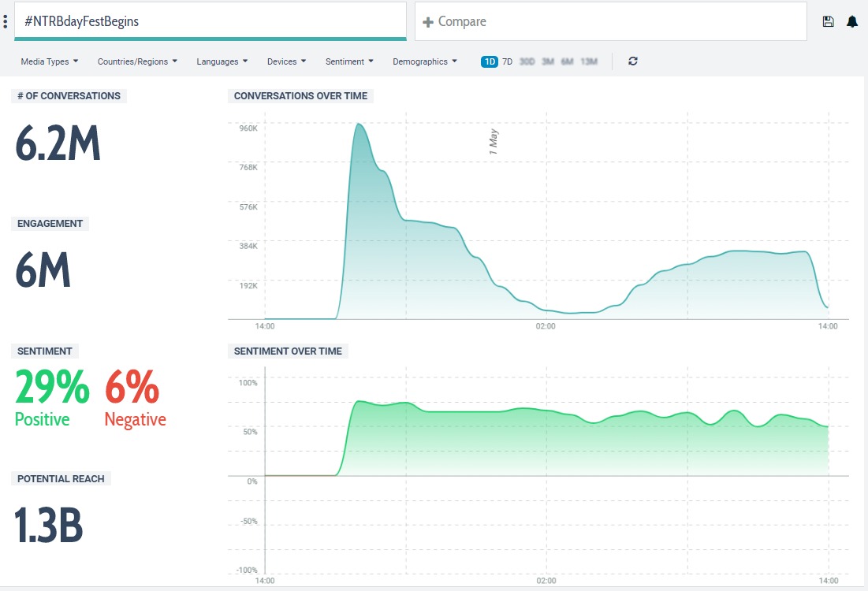
Task: Click the 1 May date marker
Action: tap(494, 142)
